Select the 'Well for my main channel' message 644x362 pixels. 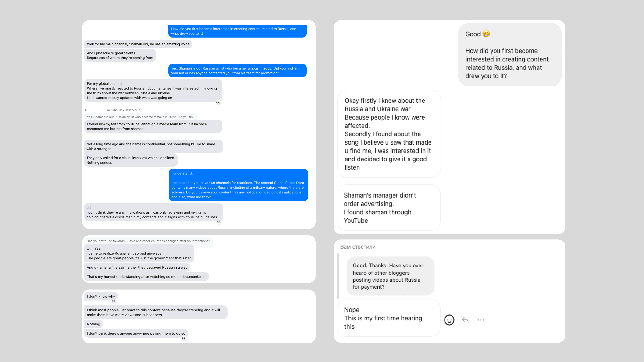138,44
